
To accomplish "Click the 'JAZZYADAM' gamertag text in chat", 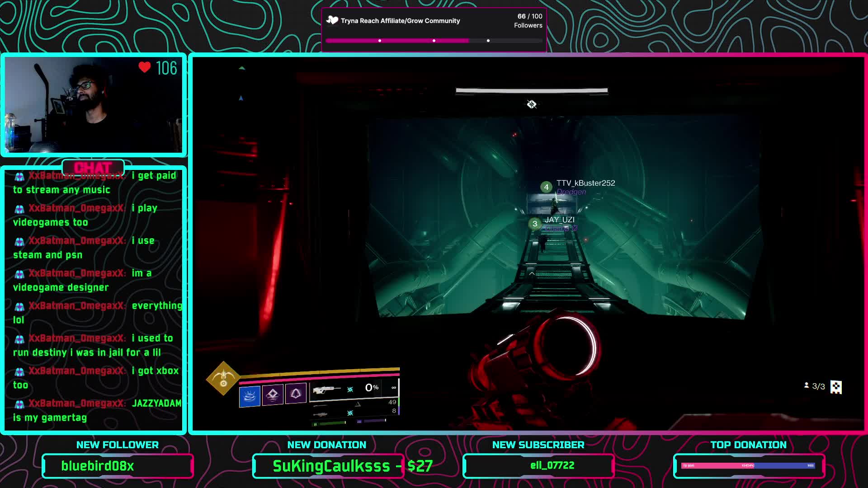I will [156, 403].
